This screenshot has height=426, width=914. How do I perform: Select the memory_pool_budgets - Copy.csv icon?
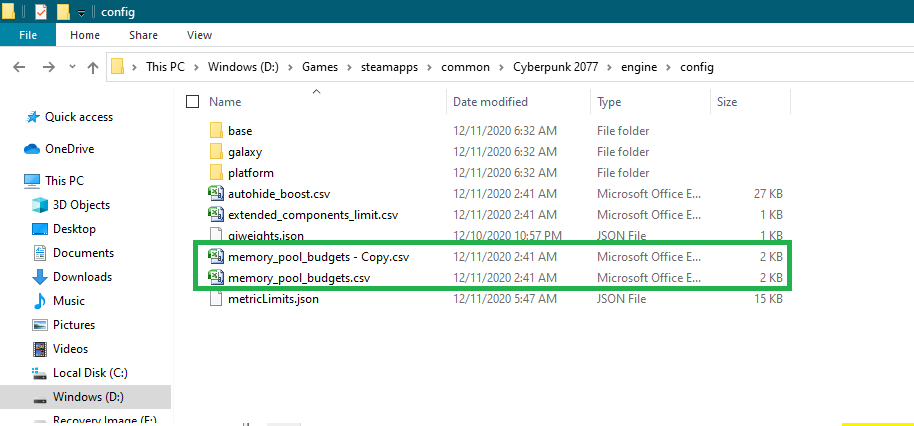tap(216, 256)
